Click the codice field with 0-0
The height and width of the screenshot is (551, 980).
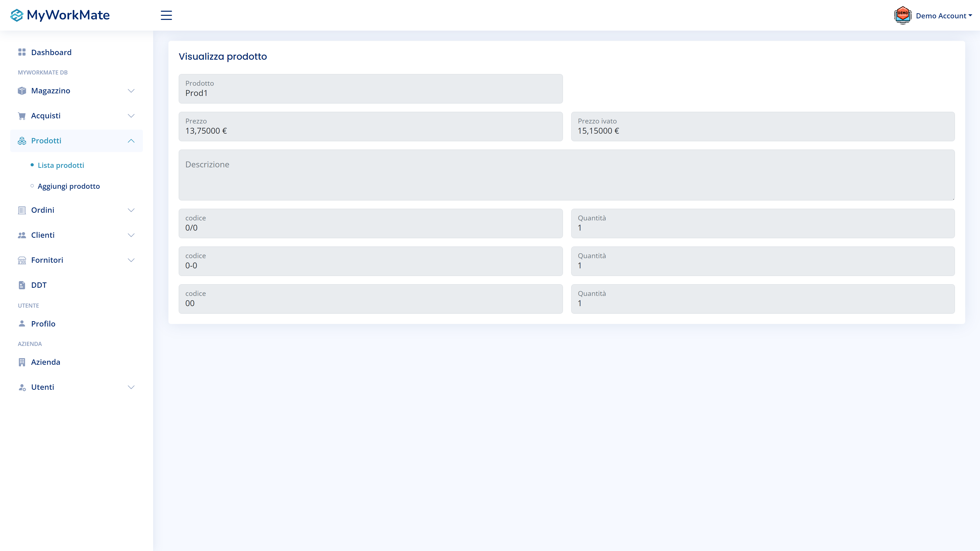[x=371, y=261]
